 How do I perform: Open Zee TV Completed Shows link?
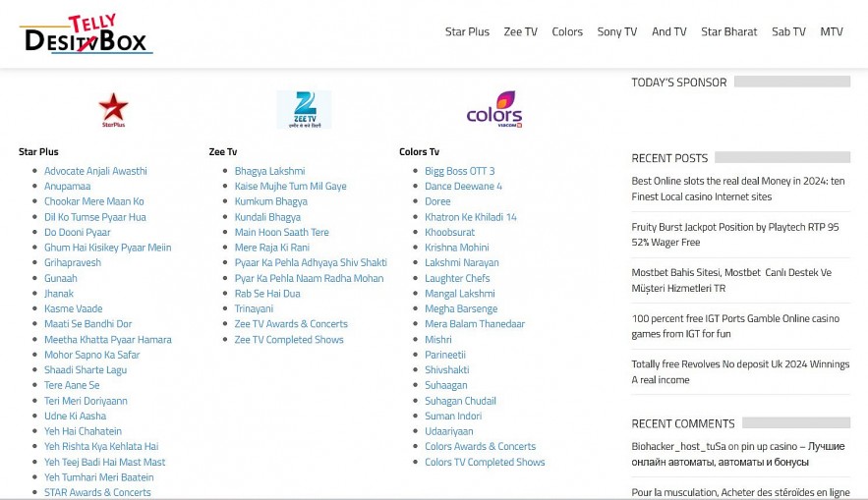(x=289, y=340)
